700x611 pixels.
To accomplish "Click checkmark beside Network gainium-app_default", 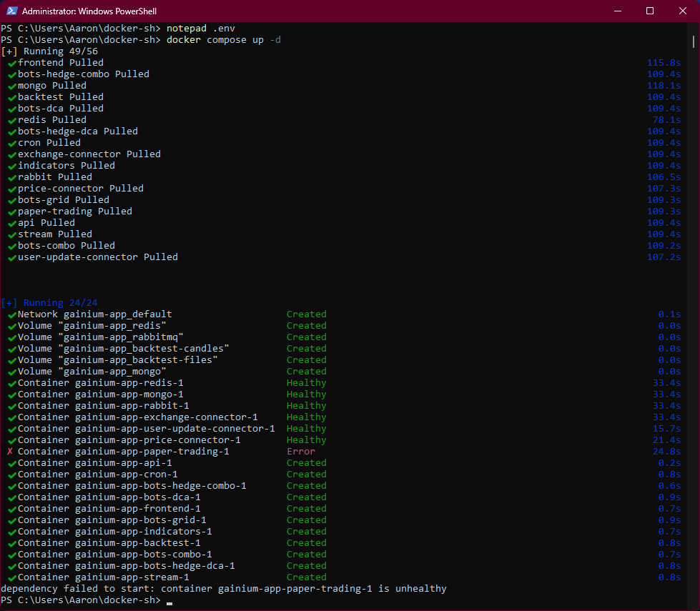I will [x=12, y=314].
